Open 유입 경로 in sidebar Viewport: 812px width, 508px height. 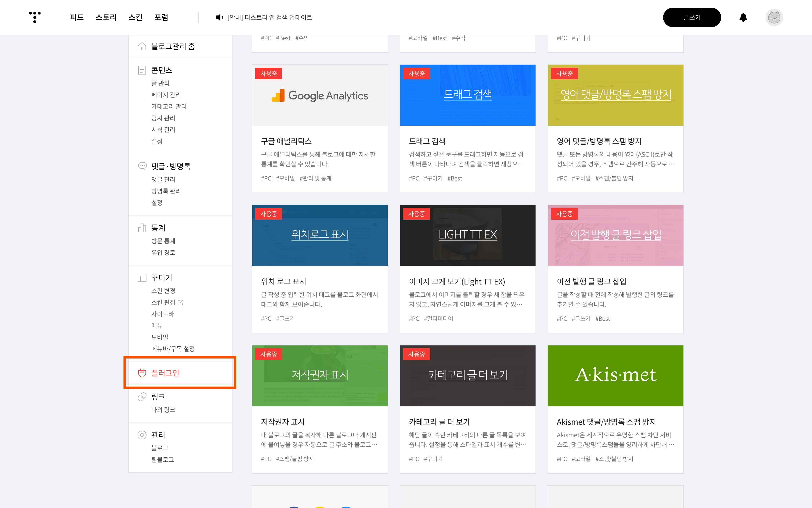(x=163, y=252)
